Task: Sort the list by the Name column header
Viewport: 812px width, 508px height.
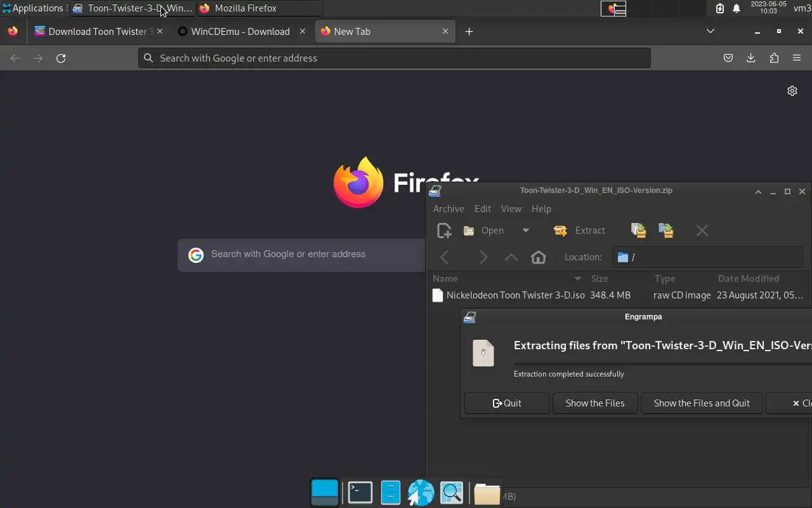Action: point(507,279)
